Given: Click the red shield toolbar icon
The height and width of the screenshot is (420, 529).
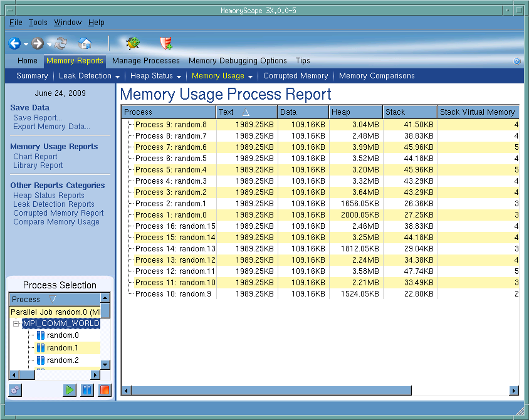Looking at the screenshot, I should pos(166,43).
